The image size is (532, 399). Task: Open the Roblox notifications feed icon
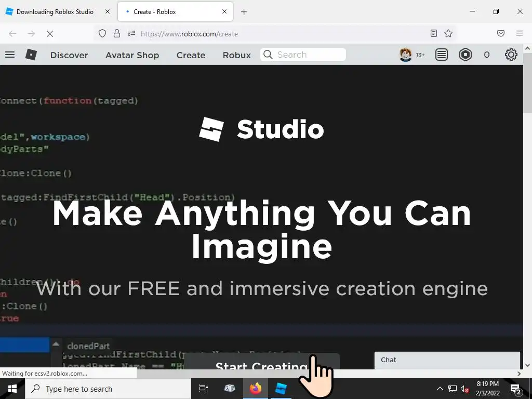pos(441,55)
